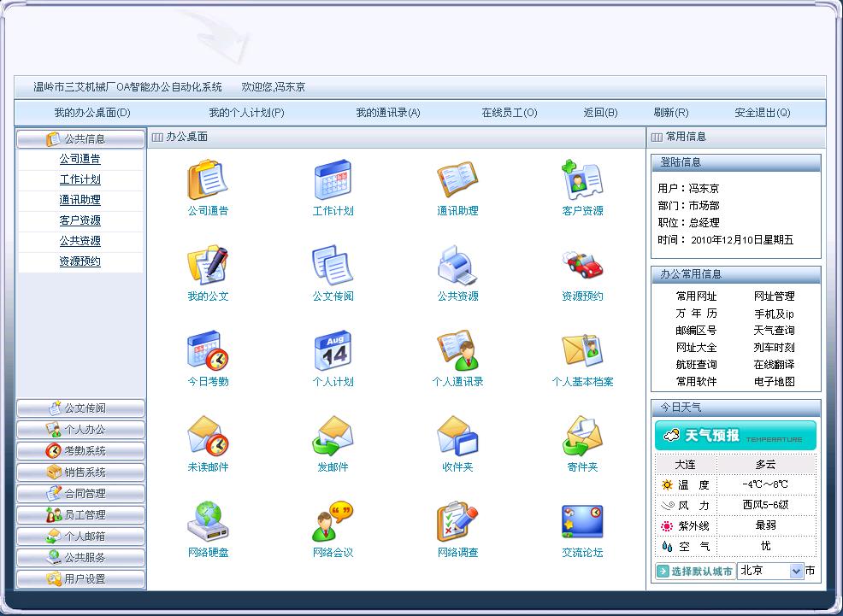Launch the 今日考勤 attendance icon
The width and height of the screenshot is (843, 616).
(208, 351)
